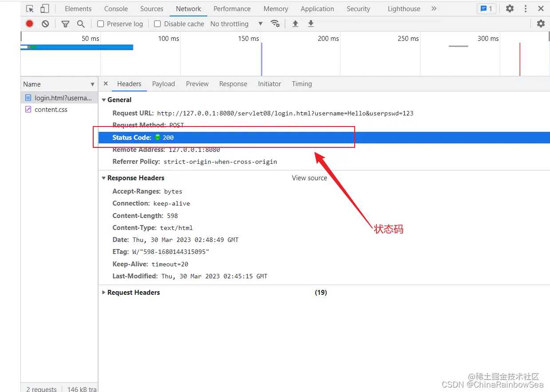Viewport: 550px width, 392px height.
Task: Switch to the Security tab
Action: coord(358,9)
